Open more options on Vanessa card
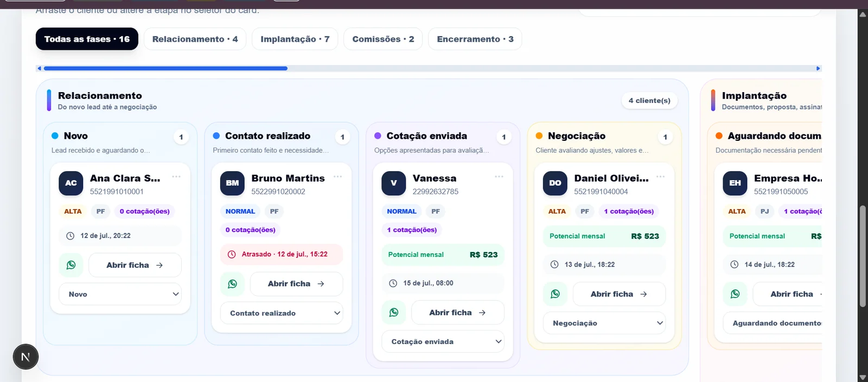 click(499, 177)
